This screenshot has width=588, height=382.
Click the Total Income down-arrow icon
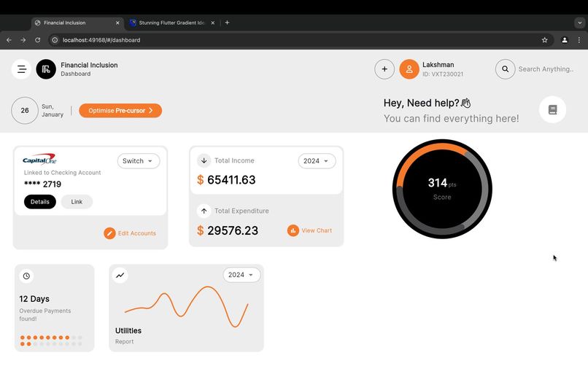(204, 160)
